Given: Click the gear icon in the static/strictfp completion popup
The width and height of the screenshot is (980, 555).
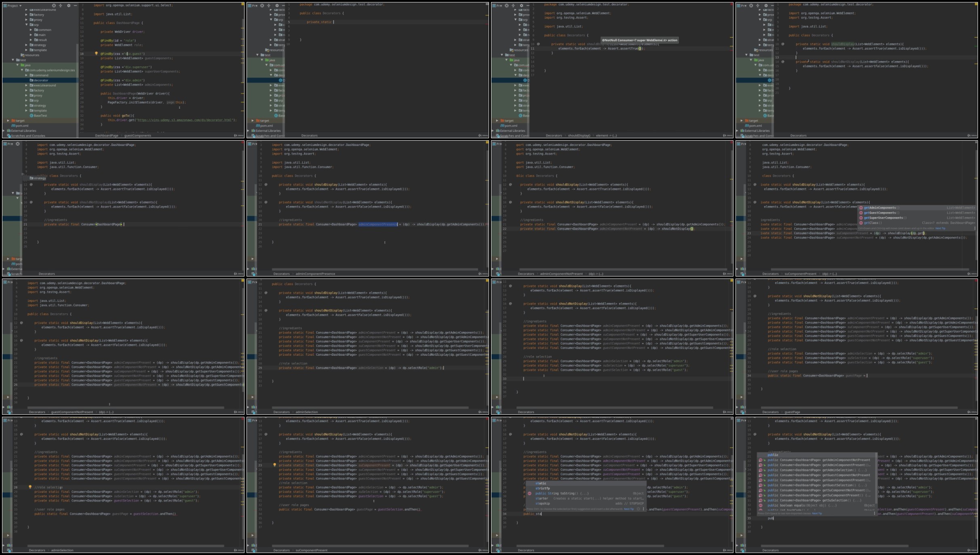Looking at the screenshot, I should click(639, 509).
